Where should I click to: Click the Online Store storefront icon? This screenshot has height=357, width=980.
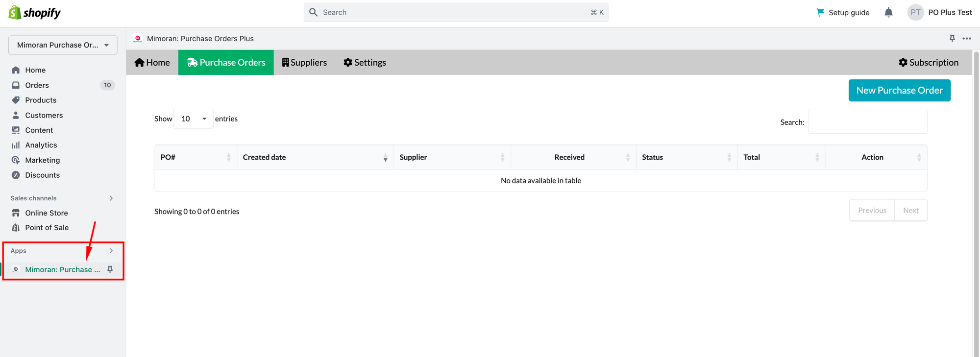(x=16, y=213)
